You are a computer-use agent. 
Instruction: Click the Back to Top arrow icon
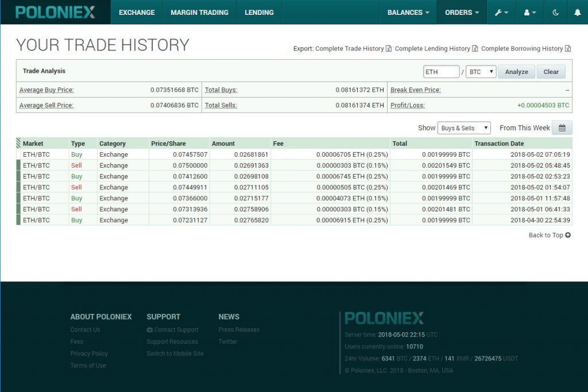568,235
